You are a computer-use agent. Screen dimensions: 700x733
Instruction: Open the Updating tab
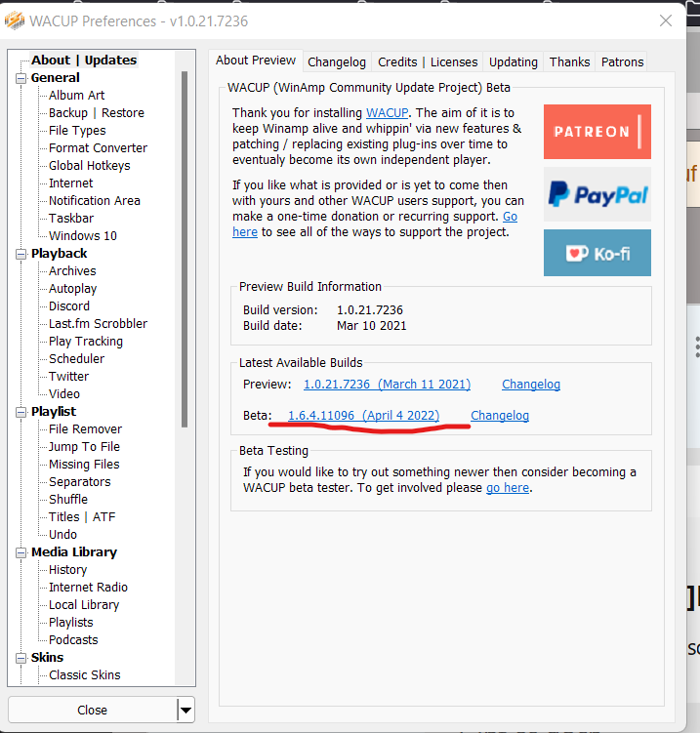[514, 62]
